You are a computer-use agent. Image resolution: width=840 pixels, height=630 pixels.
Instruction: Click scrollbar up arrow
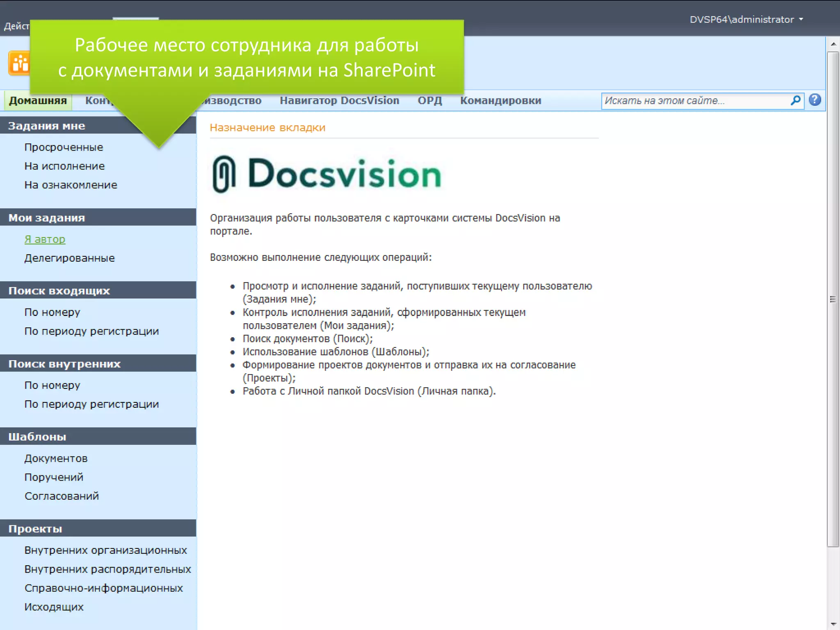pyautogui.click(x=833, y=43)
